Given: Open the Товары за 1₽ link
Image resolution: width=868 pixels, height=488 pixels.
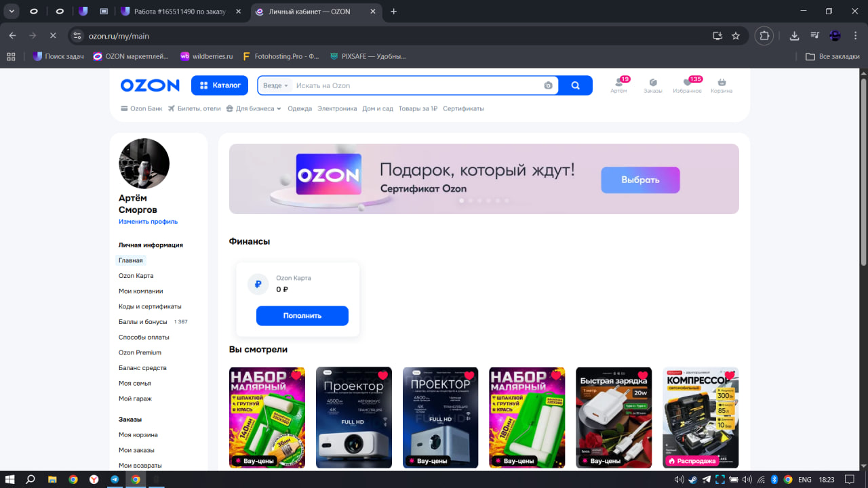Looking at the screenshot, I should [418, 108].
